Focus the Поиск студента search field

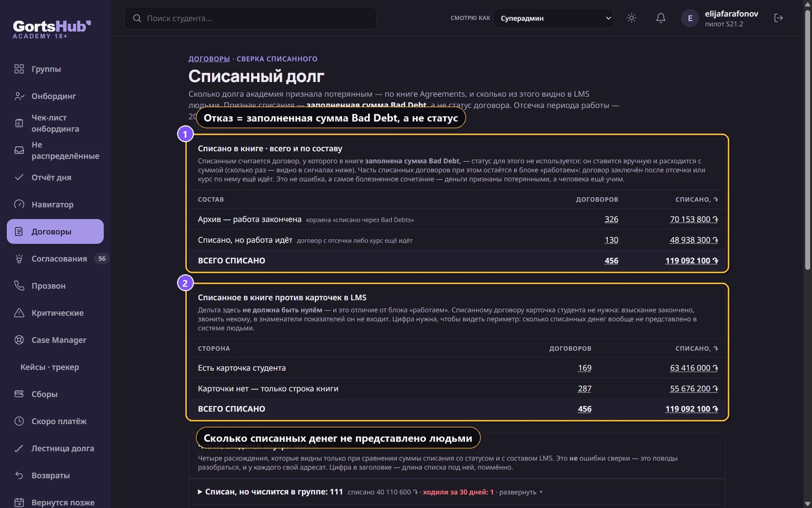tap(250, 18)
